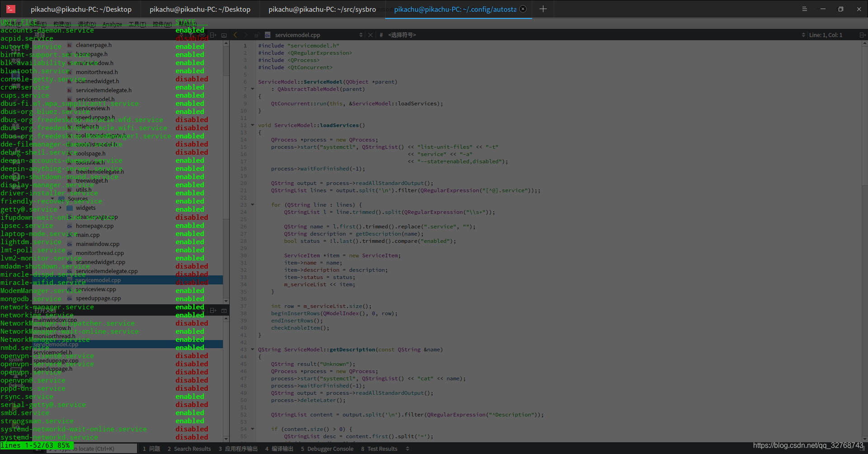Fold the for loop at line 23
This screenshot has width=868, height=454.
coord(252,204)
